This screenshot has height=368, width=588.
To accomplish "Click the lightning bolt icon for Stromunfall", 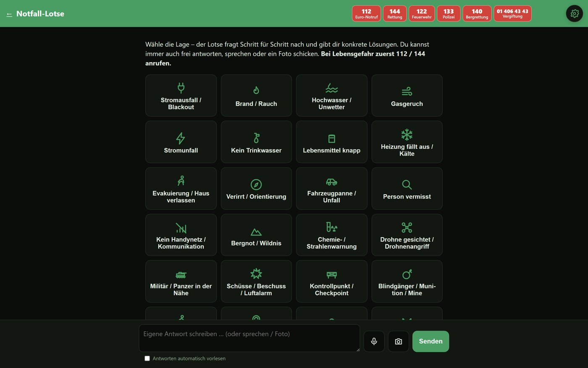I will (181, 138).
